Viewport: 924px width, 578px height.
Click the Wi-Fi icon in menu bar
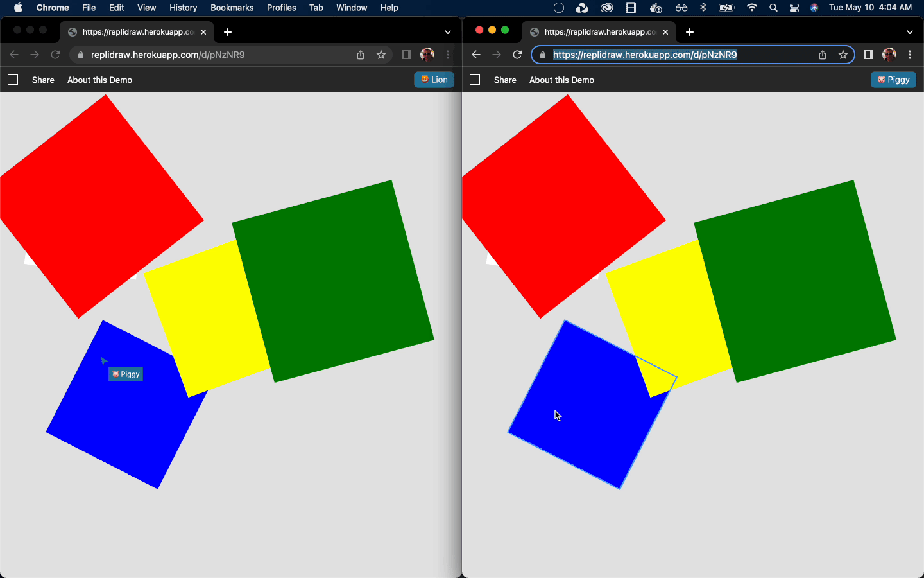[751, 8]
